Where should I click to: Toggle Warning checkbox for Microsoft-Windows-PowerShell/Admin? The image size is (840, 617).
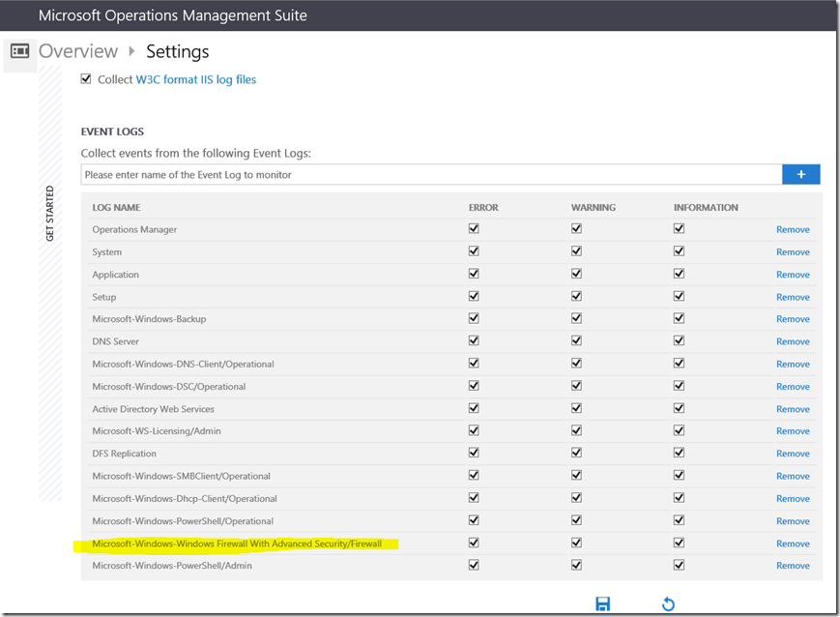point(576,565)
